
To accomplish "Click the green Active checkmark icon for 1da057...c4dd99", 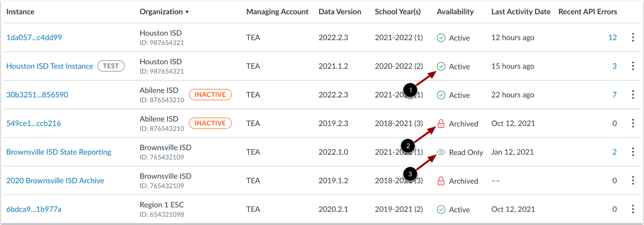I will coord(441,38).
